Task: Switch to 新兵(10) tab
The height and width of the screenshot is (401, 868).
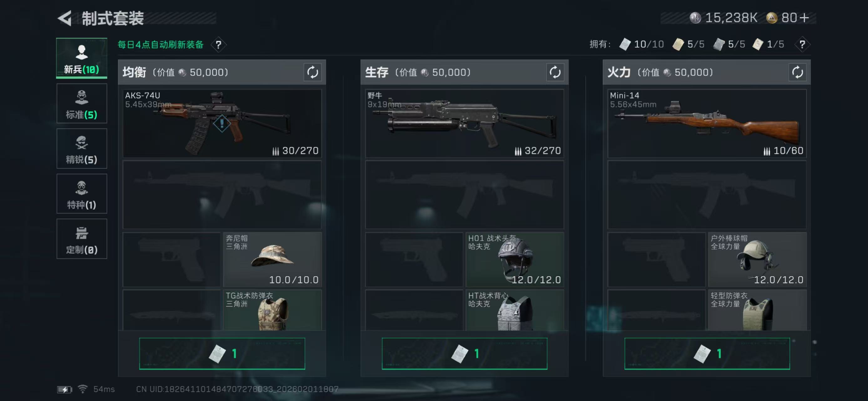Action: tap(82, 58)
